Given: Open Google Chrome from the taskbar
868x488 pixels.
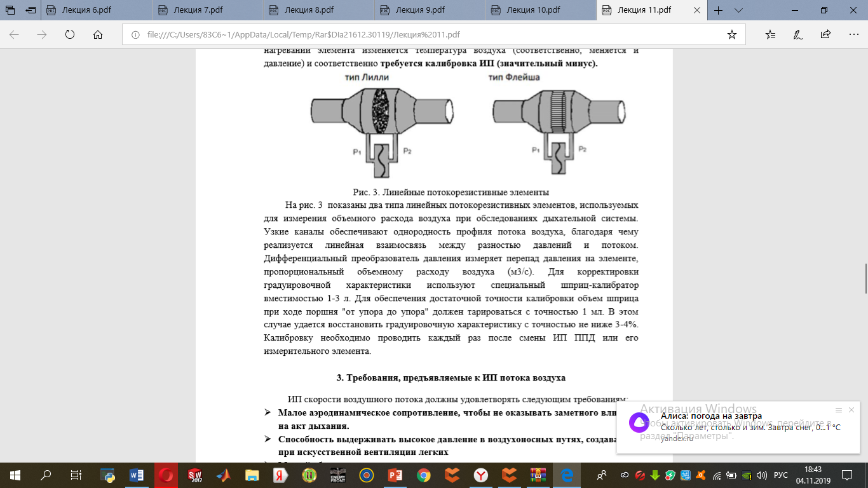Looking at the screenshot, I should point(424,475).
